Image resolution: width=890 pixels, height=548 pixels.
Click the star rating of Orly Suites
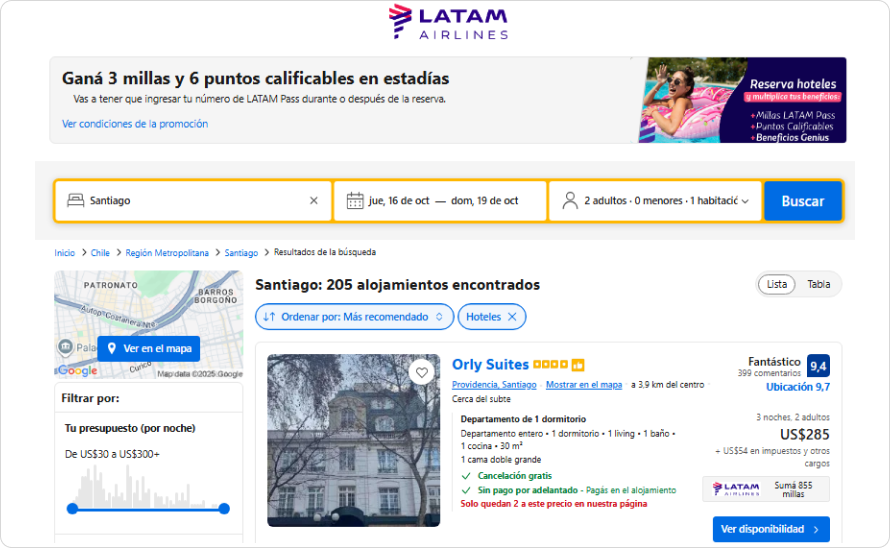(x=550, y=365)
